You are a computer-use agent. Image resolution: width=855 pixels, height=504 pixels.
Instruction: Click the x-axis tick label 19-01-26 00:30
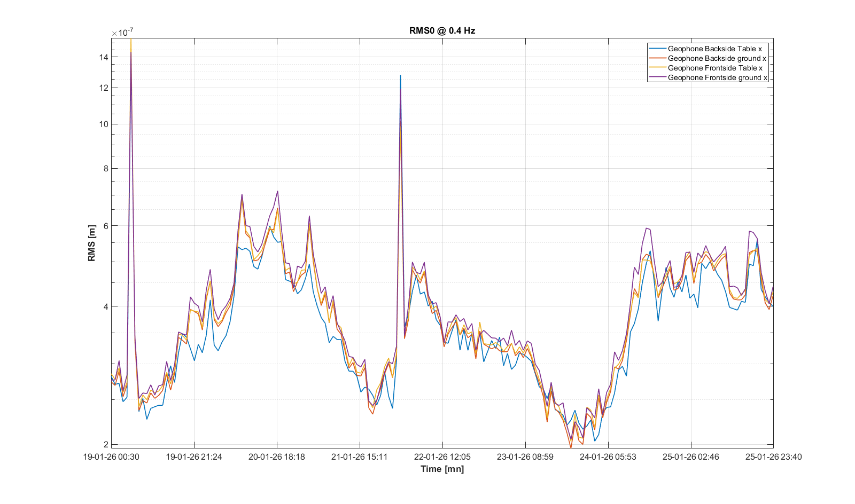pos(111,457)
